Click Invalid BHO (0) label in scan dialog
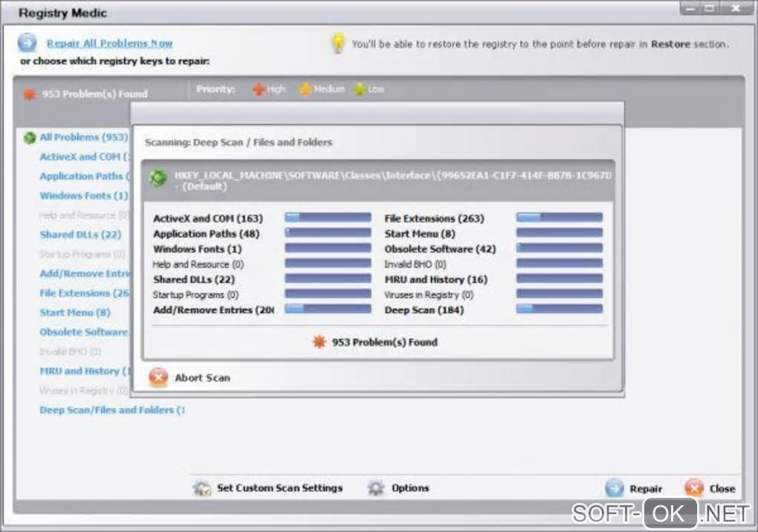The image size is (758, 532). pos(415,265)
